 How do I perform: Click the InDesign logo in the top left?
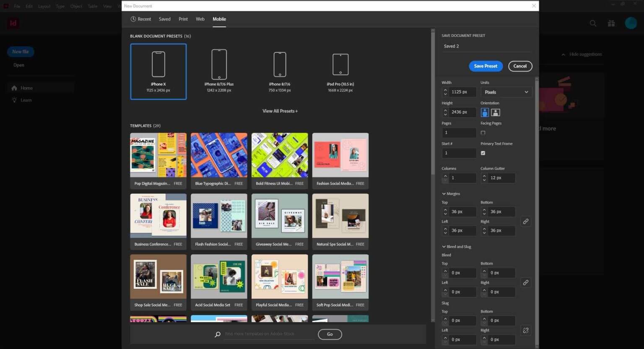pos(13,23)
